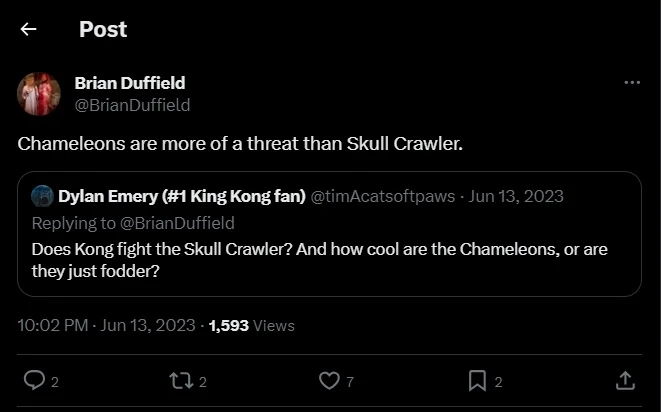Click the 10:02 PM timestamp link
Image resolution: width=661 pixels, height=412 pixels.
point(50,325)
